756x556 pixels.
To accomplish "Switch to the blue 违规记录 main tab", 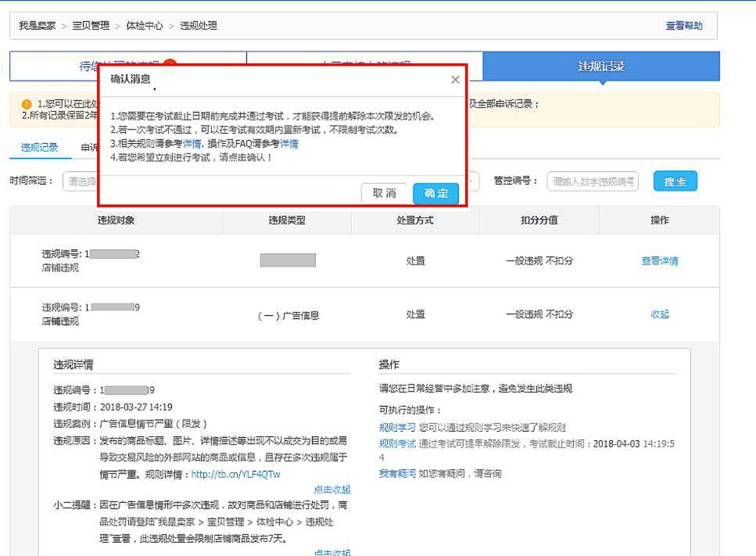I will [601, 66].
